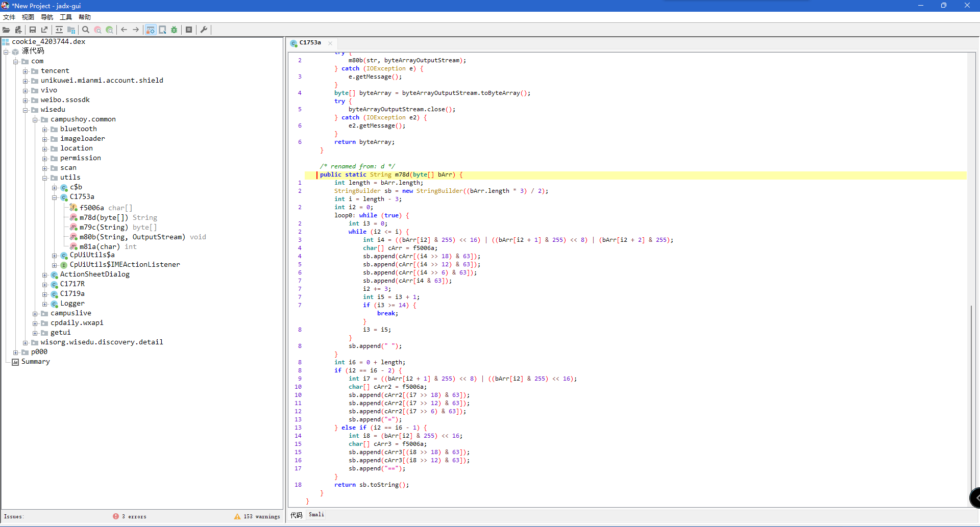The image size is (980, 527).
Task: Toggle the deobfuscation option
Action: pos(150,30)
